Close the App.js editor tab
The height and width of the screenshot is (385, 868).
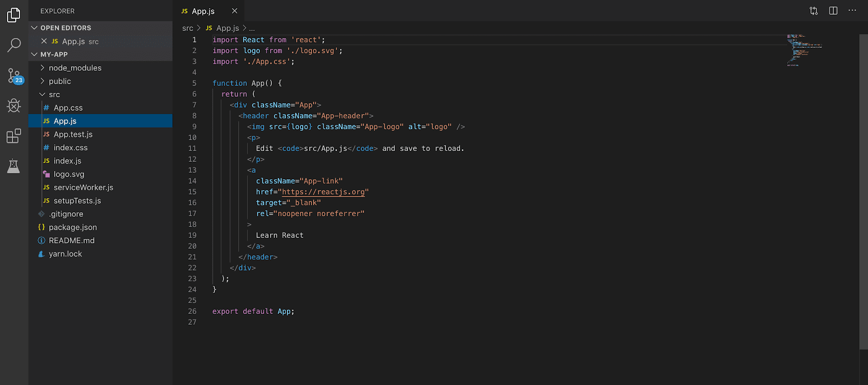234,11
